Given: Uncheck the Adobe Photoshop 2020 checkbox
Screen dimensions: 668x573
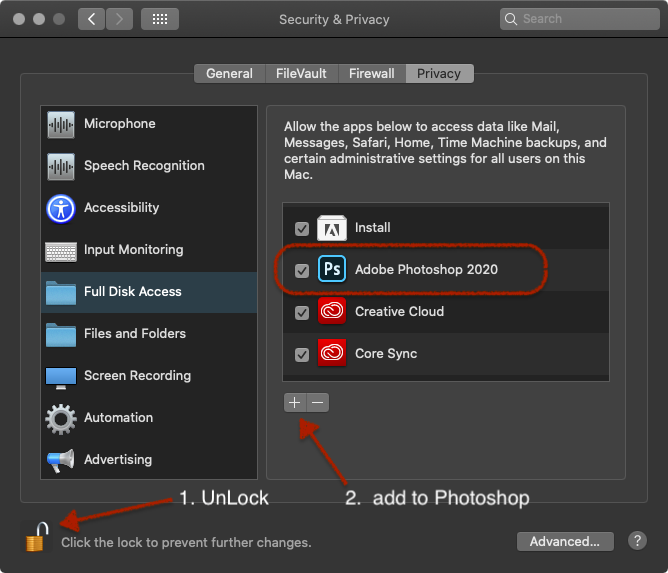Looking at the screenshot, I should [302, 270].
